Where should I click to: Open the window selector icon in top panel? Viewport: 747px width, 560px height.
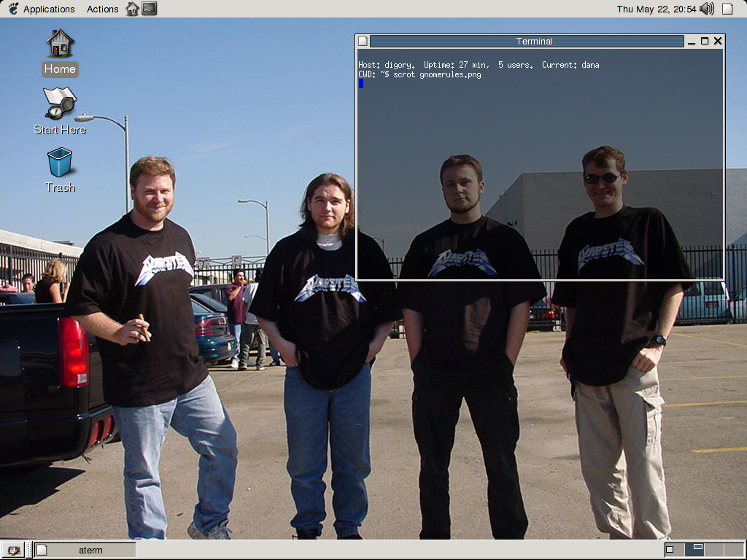(727, 9)
